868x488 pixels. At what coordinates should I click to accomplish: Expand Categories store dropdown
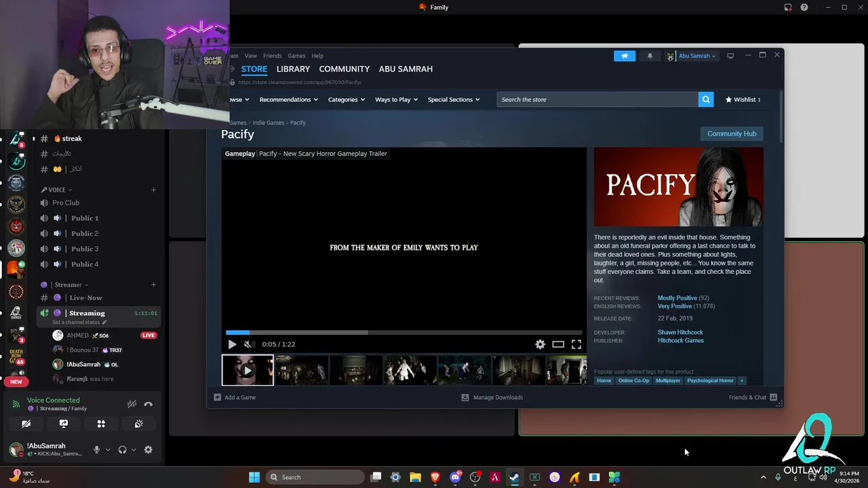[347, 100]
